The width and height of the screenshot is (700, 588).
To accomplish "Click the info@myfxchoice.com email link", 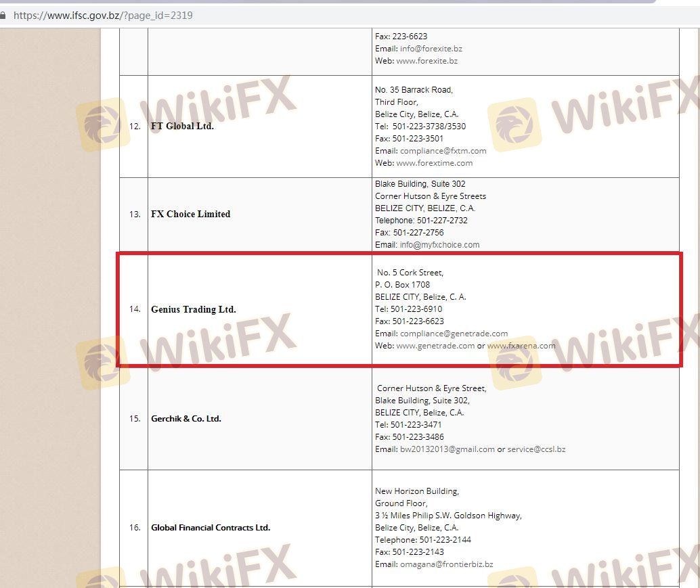I will point(439,245).
